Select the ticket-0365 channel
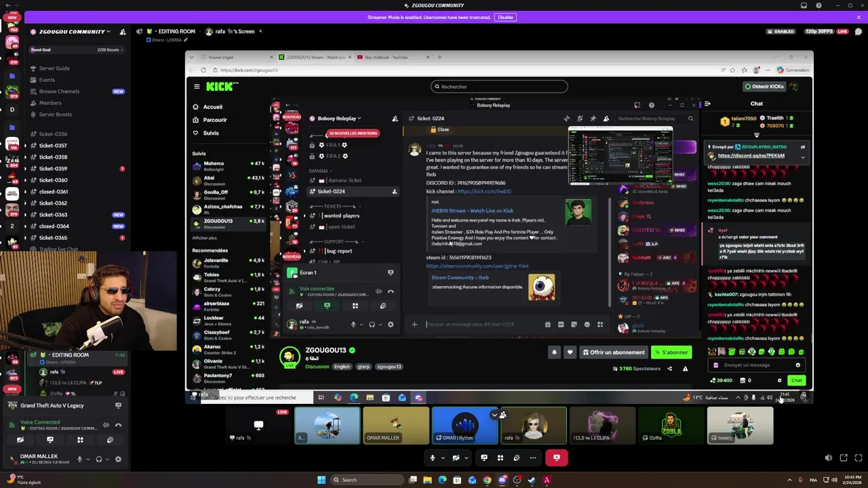 (53, 238)
